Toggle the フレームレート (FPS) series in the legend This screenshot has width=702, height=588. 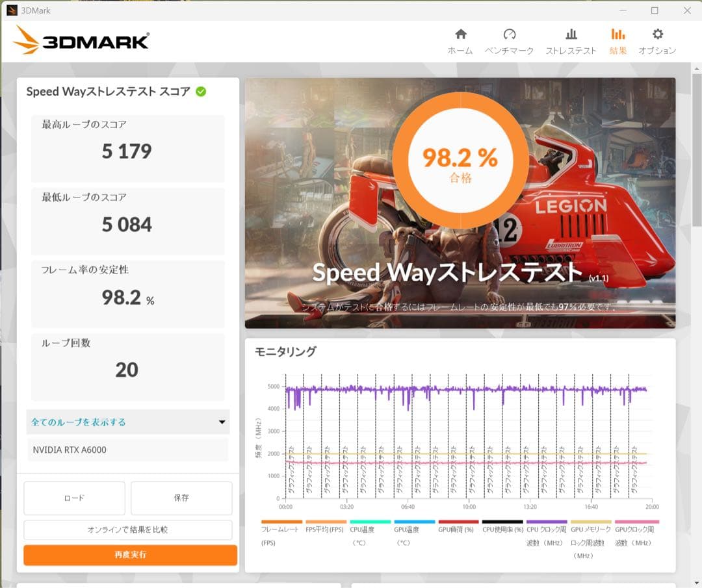point(283,520)
